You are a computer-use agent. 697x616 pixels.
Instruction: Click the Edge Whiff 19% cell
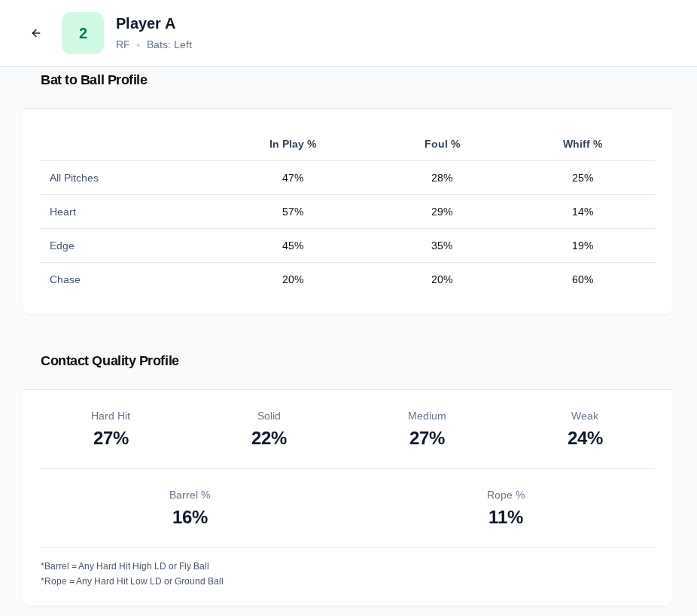point(583,245)
